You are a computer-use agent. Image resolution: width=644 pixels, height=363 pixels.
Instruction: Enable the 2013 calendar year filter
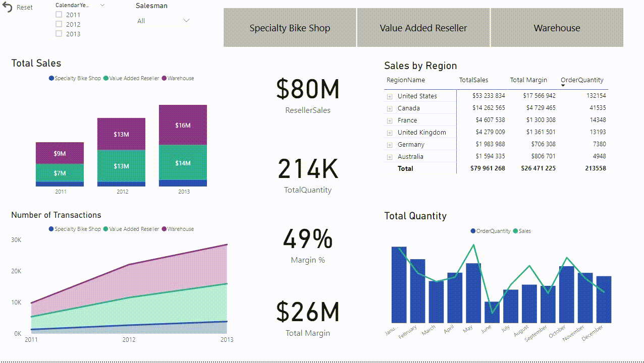(59, 33)
